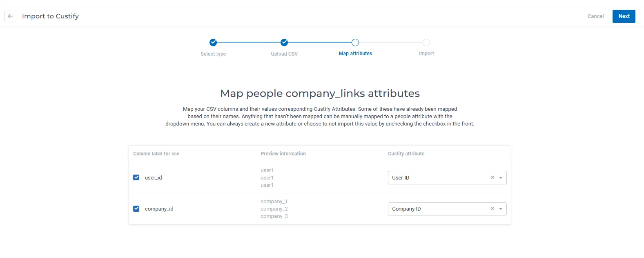Click the Import step circle

click(426, 43)
